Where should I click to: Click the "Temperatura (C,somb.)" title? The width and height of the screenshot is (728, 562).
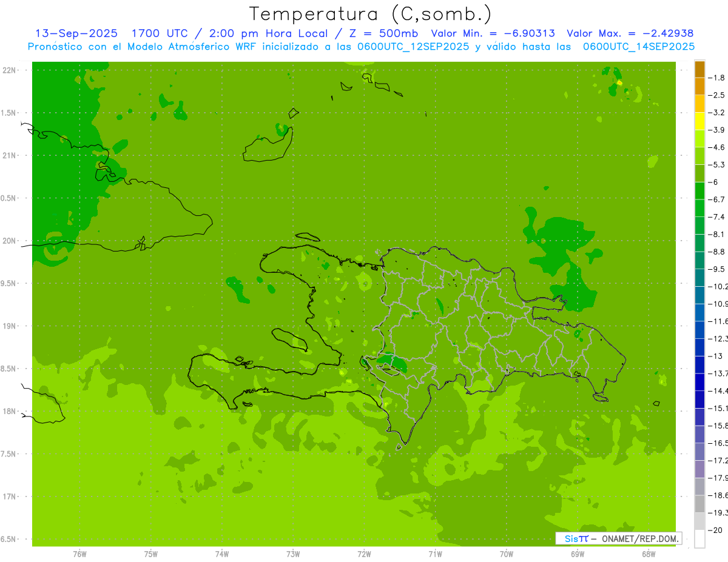(x=370, y=14)
